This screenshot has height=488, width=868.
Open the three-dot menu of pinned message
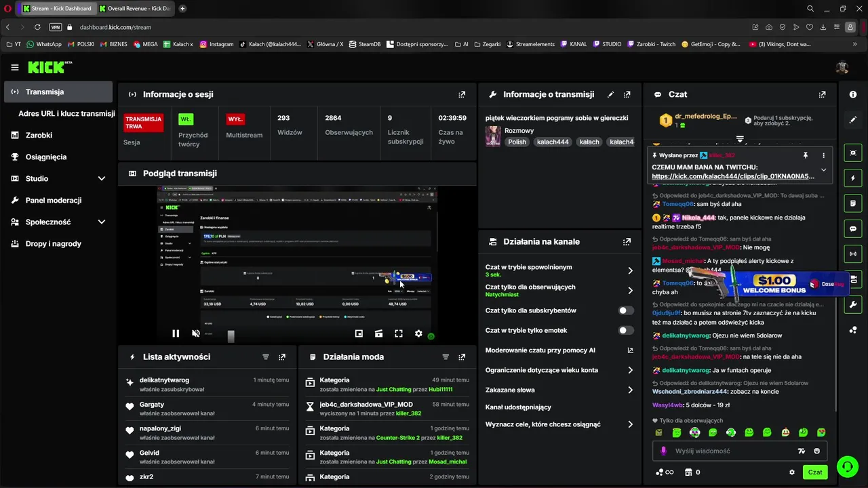coord(824,155)
